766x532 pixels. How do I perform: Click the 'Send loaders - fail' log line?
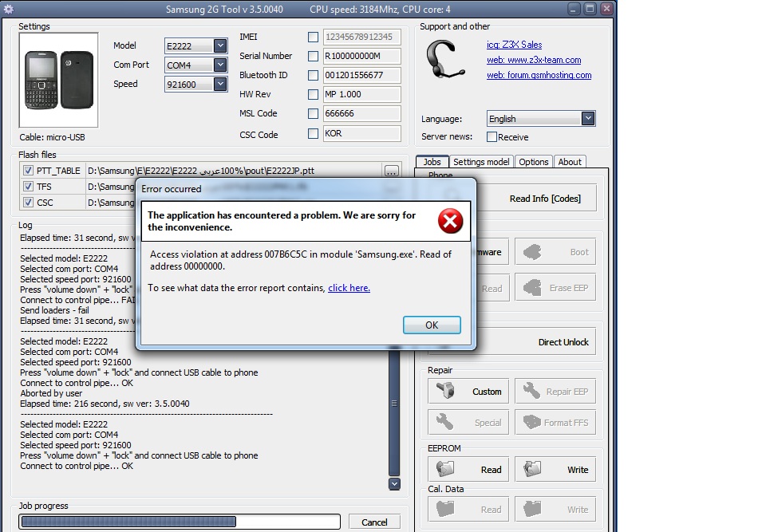click(55, 310)
